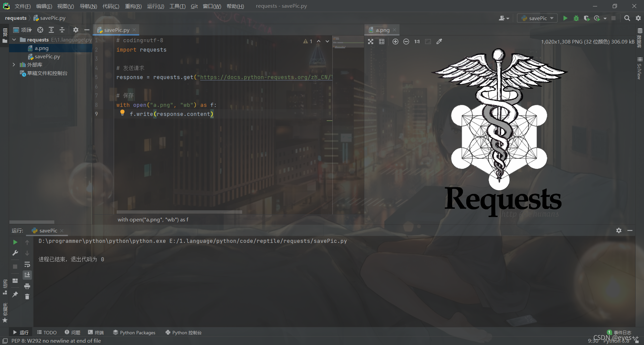Image resolution: width=644 pixels, height=345 pixels.
Task: Open the Git menu
Action: pos(194,6)
